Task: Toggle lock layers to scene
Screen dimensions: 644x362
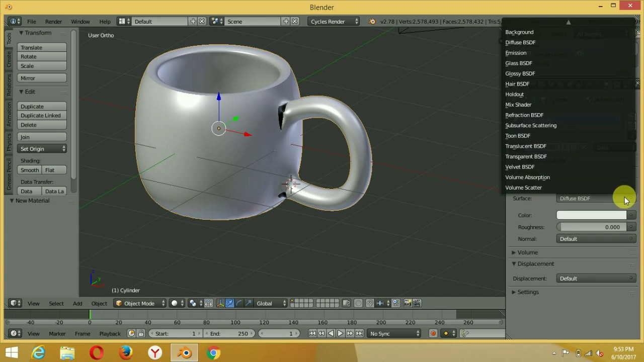Action: tap(346, 303)
